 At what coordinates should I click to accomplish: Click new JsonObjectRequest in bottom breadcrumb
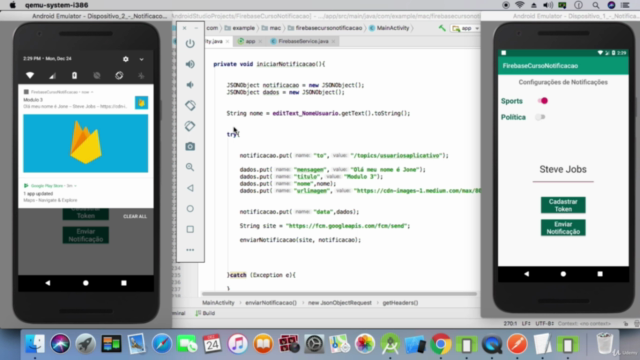pos(340,303)
